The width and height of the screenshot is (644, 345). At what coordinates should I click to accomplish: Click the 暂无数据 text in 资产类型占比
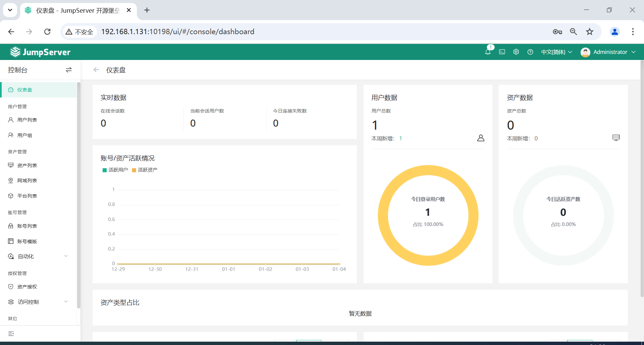pos(360,314)
